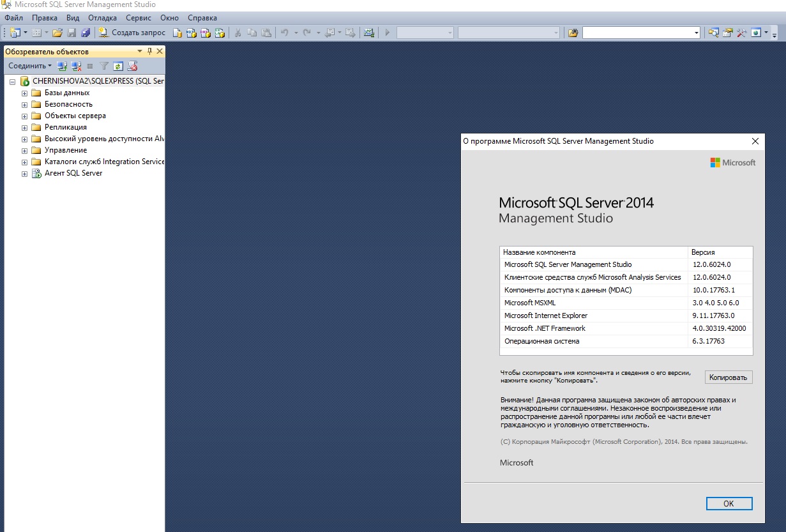Click the Open File folder icon

pyautogui.click(x=57, y=33)
